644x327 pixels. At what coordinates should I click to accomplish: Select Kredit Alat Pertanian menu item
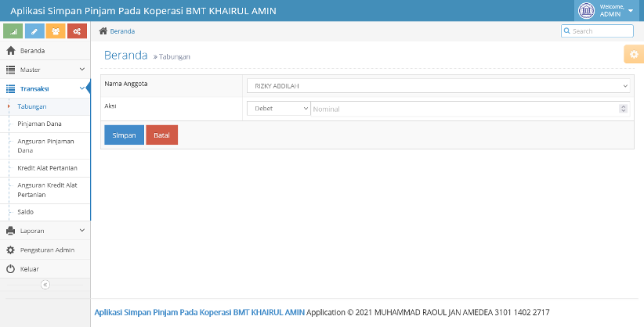coord(47,168)
